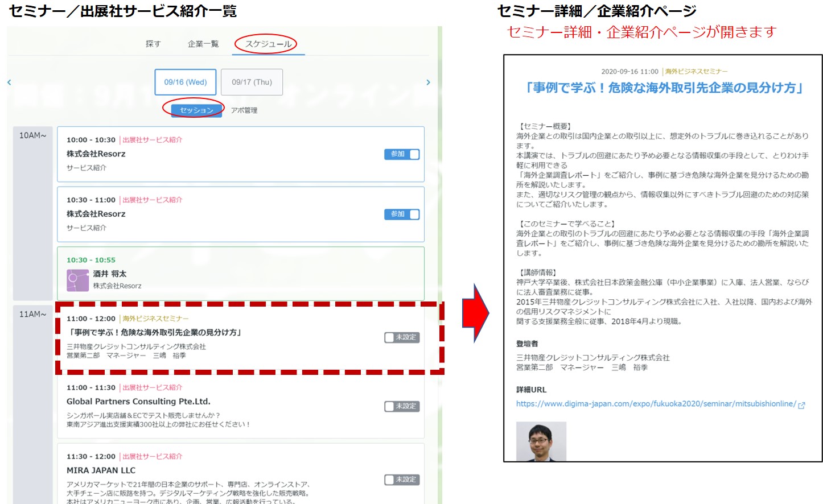823x504 pixels.
Task: Click 2020-09-16 11:00 date in detail header
Action: coord(629,72)
